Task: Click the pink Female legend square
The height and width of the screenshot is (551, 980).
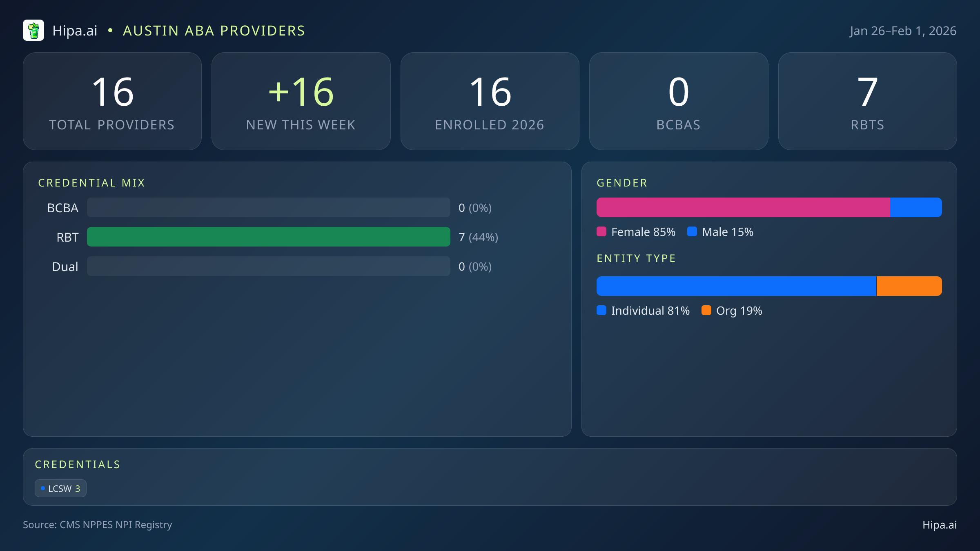Action: coord(601,232)
